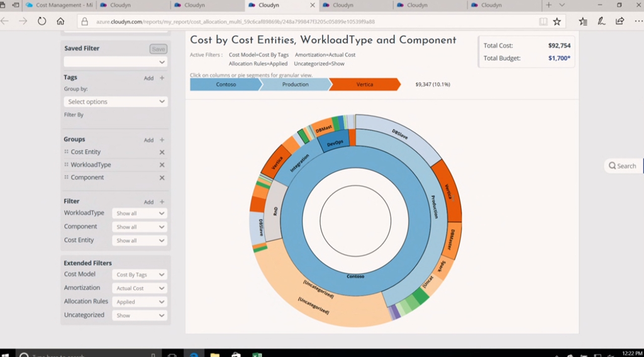Click the browser home icon
This screenshot has width=644, height=357.
pyautogui.click(x=60, y=21)
